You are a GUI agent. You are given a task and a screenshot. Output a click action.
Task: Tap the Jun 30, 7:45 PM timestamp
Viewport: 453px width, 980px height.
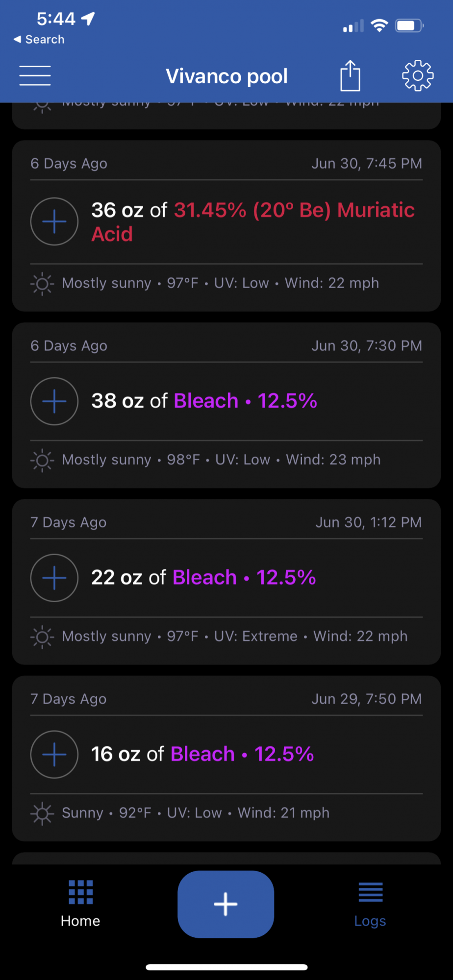pyautogui.click(x=367, y=163)
